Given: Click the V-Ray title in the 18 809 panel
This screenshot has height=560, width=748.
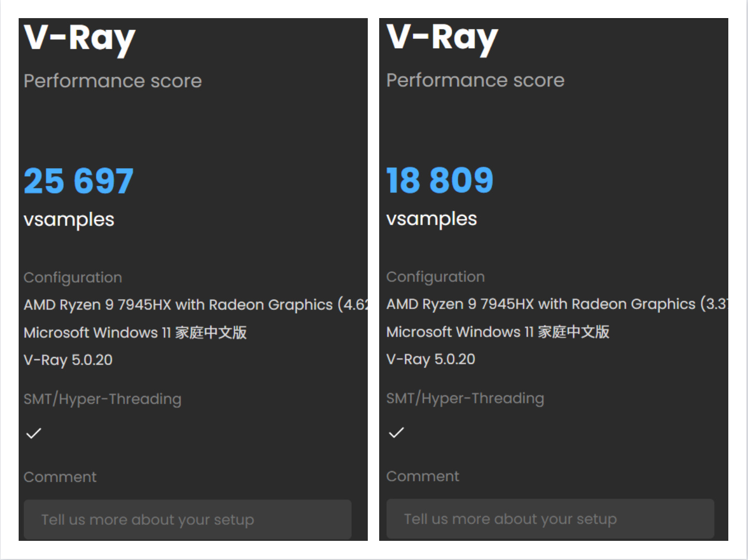Looking at the screenshot, I should [x=442, y=38].
